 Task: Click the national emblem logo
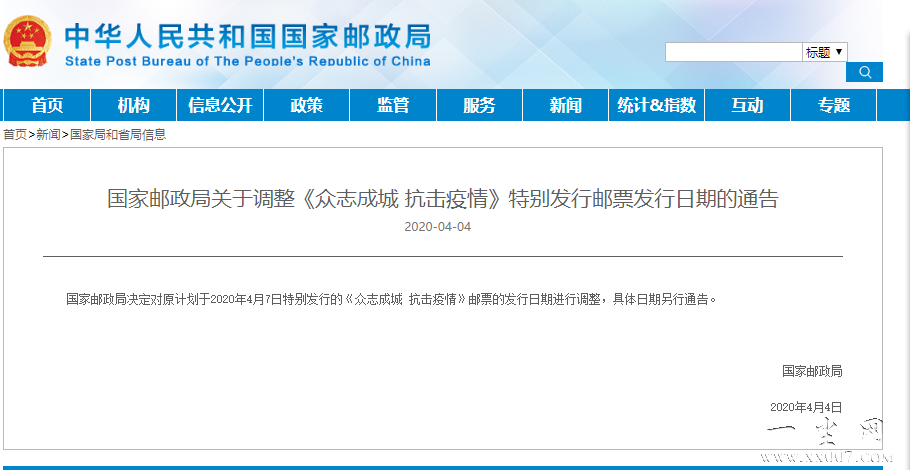(27, 41)
